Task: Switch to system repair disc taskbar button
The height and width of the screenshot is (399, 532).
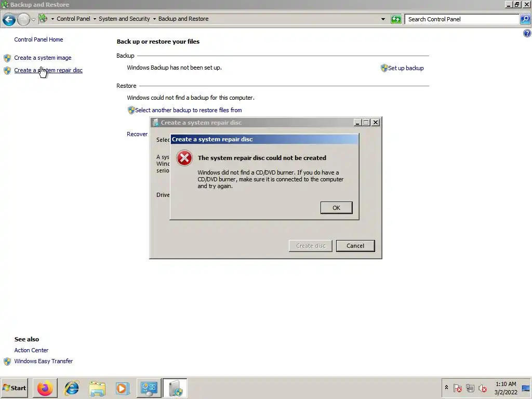Action: pyautogui.click(x=175, y=388)
